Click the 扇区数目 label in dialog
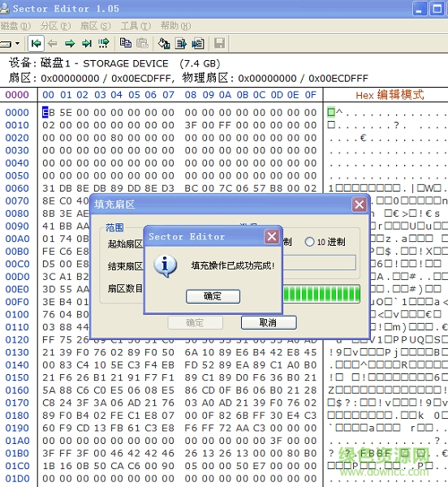The image size is (448, 487). coord(125,288)
